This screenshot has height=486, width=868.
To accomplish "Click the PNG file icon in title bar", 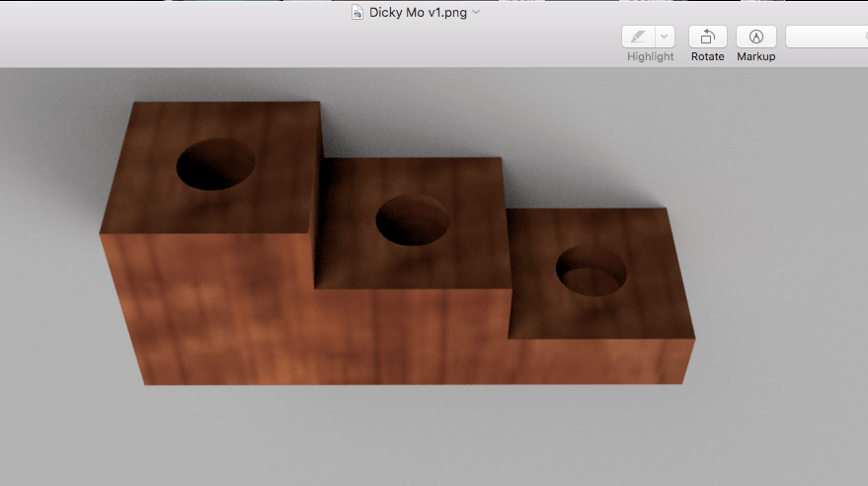I will [357, 12].
